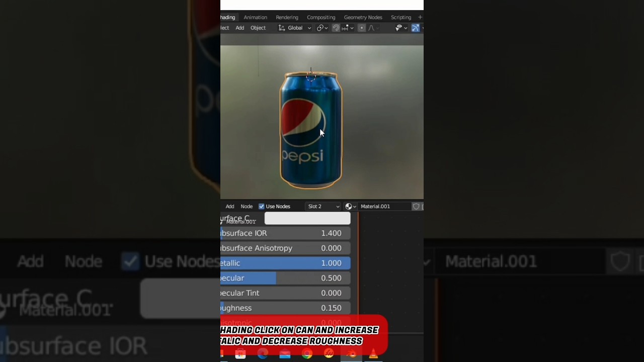Open the viewport Object menu
Viewport: 644px width, 362px height.
pyautogui.click(x=258, y=28)
